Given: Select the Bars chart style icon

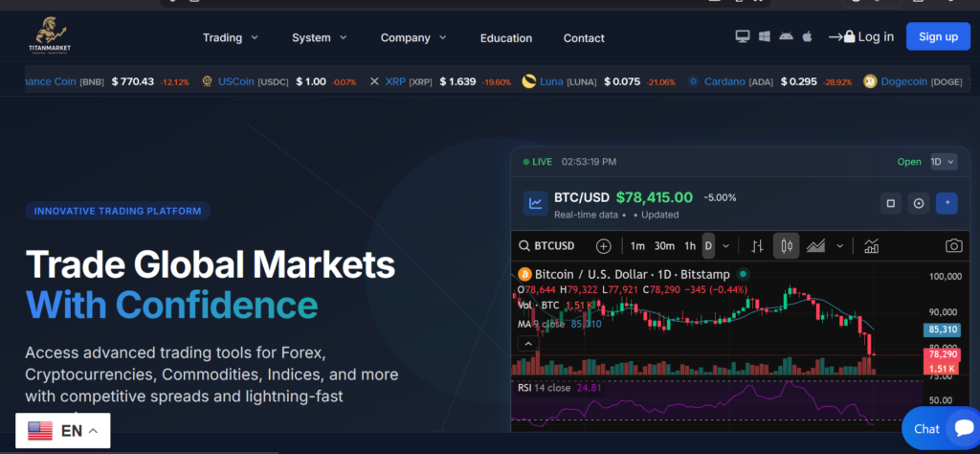Looking at the screenshot, I should point(757,246).
